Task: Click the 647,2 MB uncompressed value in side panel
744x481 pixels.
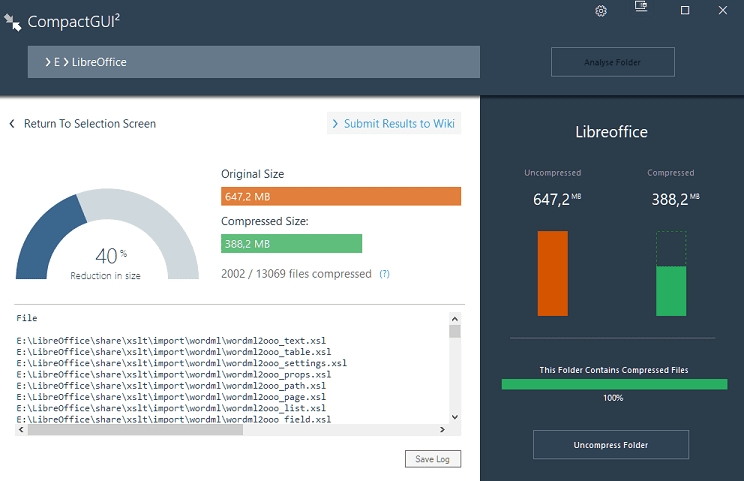Action: 557,199
